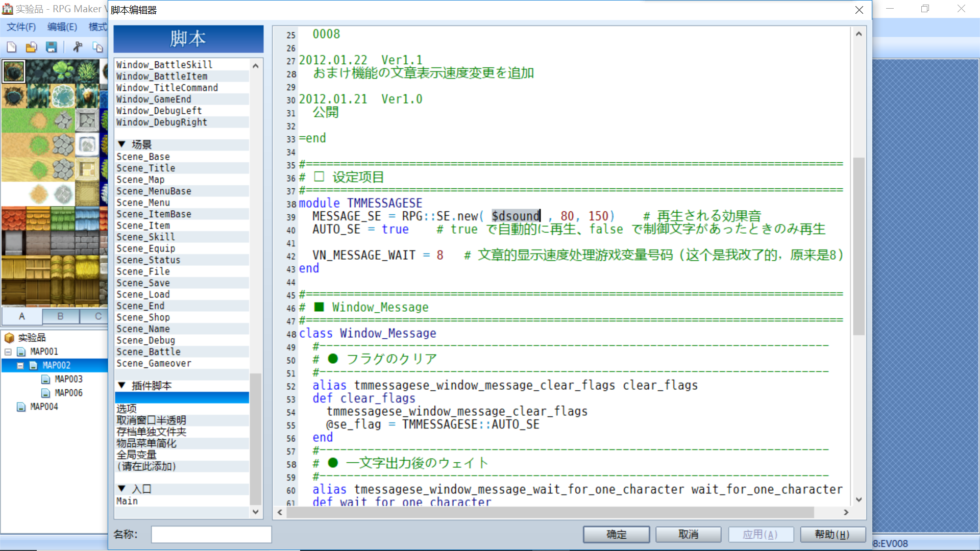This screenshot has width=980, height=551.
Task: Click the Cut toolbar icon
Action: pos(78,47)
